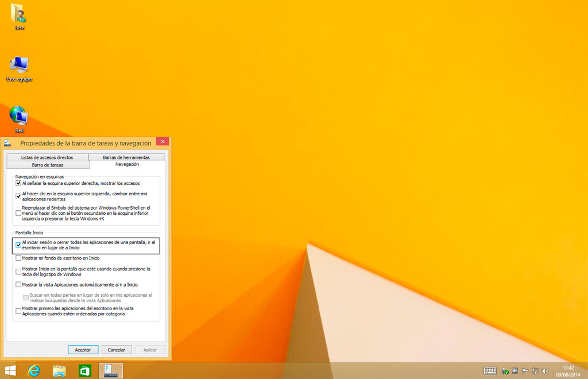Click the Cancelar button
588x379 pixels.
[117, 350]
